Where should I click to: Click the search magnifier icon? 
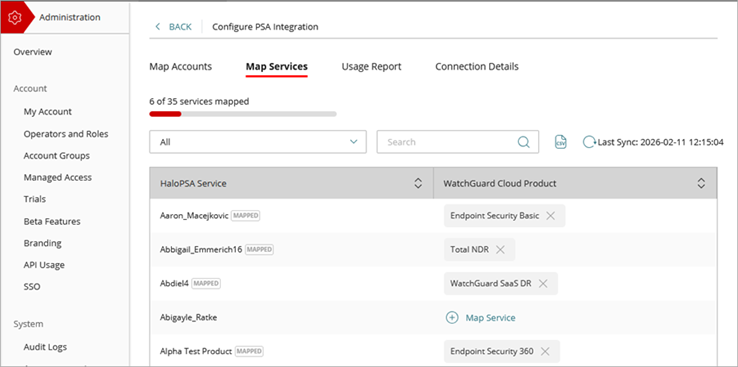[x=523, y=142]
